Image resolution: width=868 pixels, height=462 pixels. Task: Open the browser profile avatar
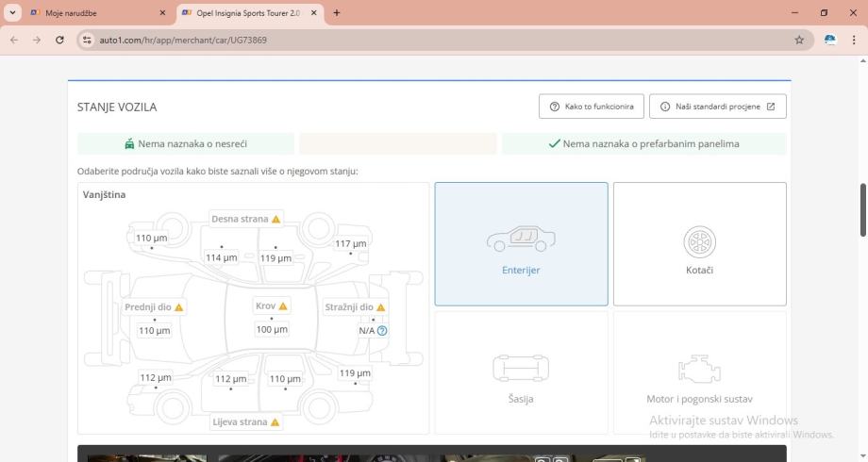coord(830,40)
